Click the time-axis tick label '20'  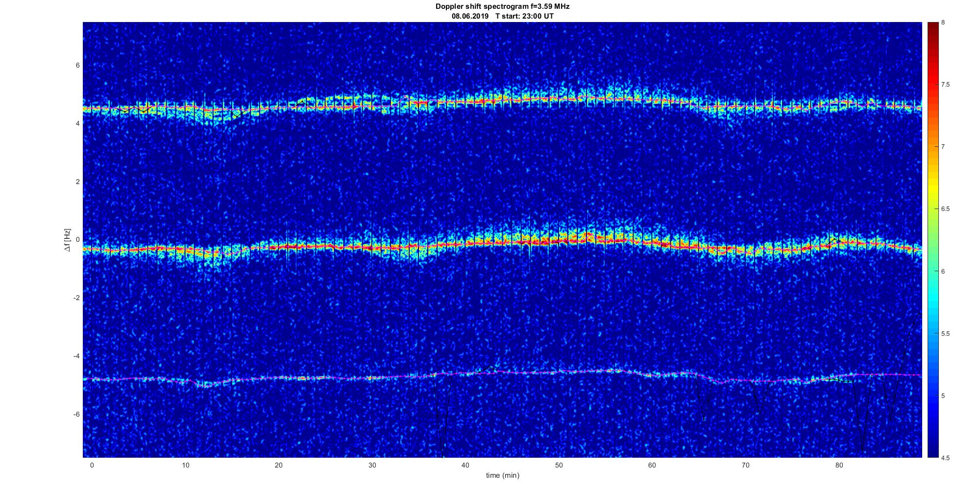tap(278, 465)
